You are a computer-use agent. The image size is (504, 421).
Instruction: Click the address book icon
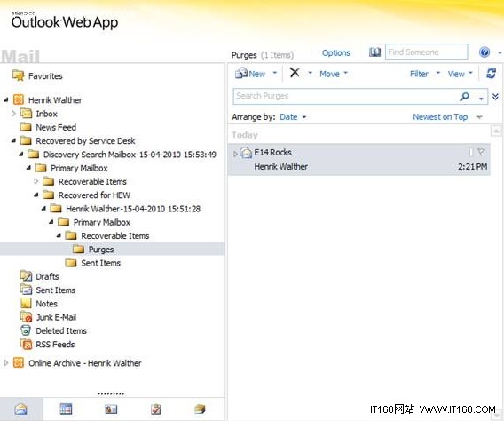click(x=374, y=52)
